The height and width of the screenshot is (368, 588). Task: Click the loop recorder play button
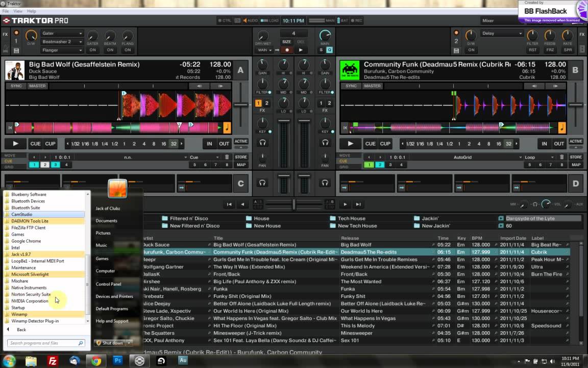coord(301,50)
